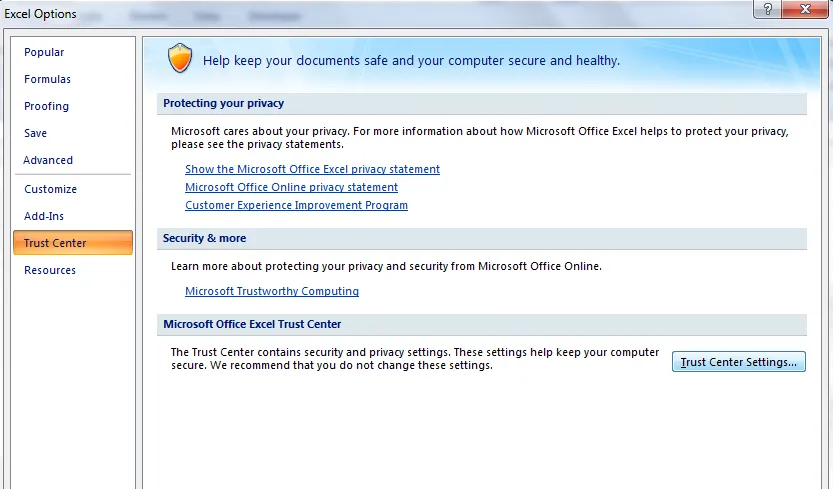The height and width of the screenshot is (489, 833).
Task: Follow the Microsoft Trustworthy Computing link
Action: 272,291
